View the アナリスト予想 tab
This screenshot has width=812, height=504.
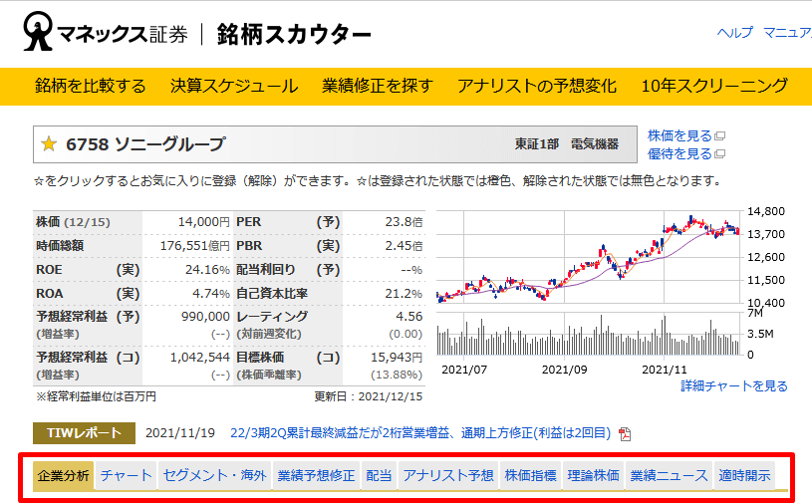point(447,475)
